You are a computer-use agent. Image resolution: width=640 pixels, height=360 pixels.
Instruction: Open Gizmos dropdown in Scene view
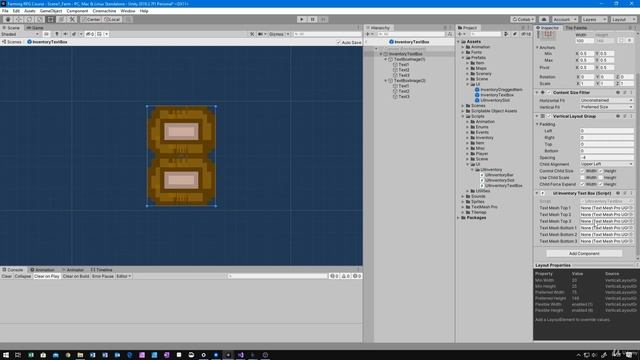(x=279, y=34)
